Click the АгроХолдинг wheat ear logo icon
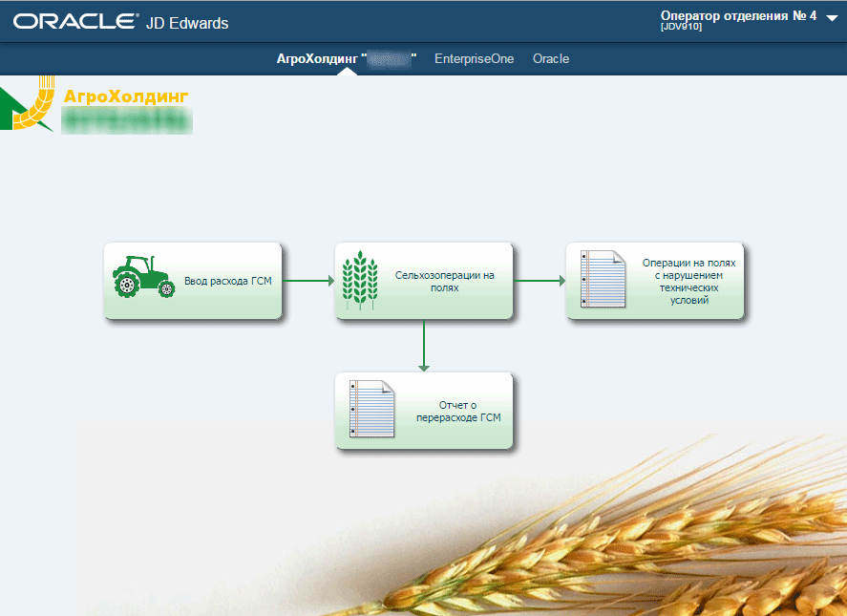 [29, 105]
